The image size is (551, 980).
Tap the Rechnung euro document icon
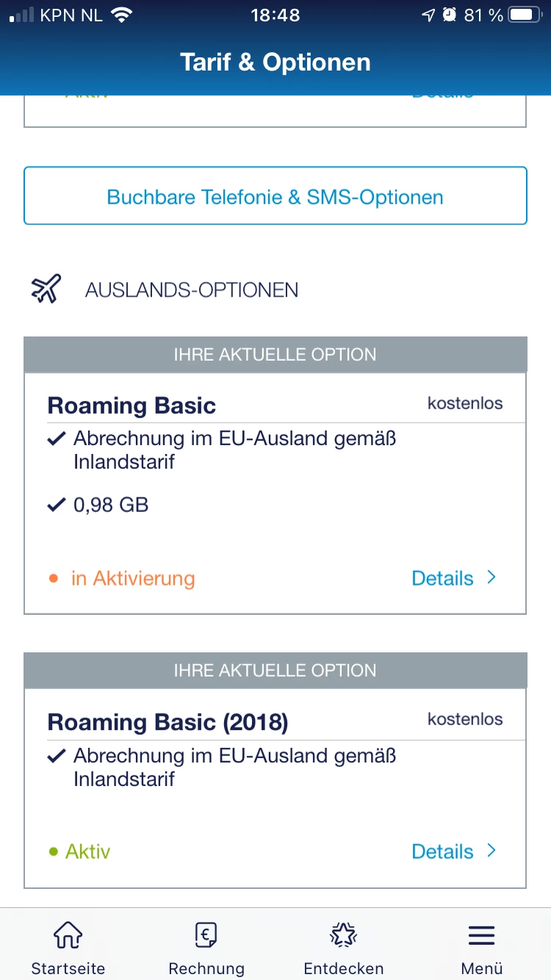point(206,935)
